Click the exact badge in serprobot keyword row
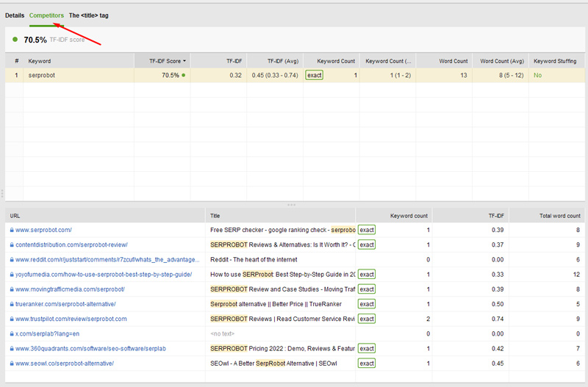Viewport: 588px width, 387px height. tap(315, 76)
